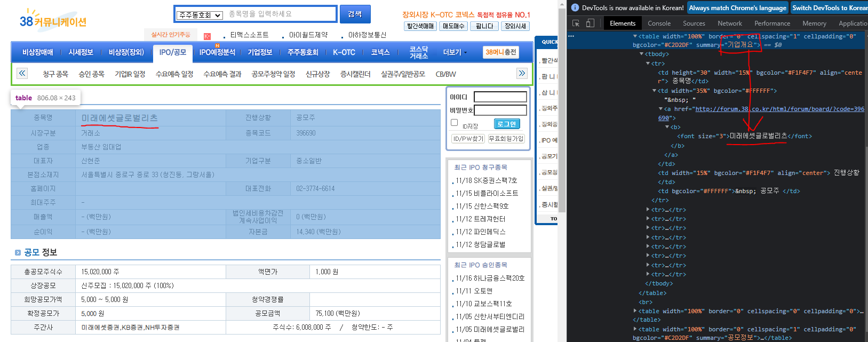Click the 무료회원가입 button
This screenshot has width=868, height=342.
point(506,139)
